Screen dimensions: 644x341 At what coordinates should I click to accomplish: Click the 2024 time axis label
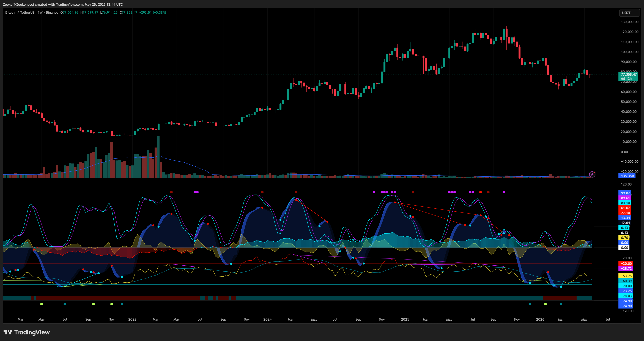[x=267, y=319]
